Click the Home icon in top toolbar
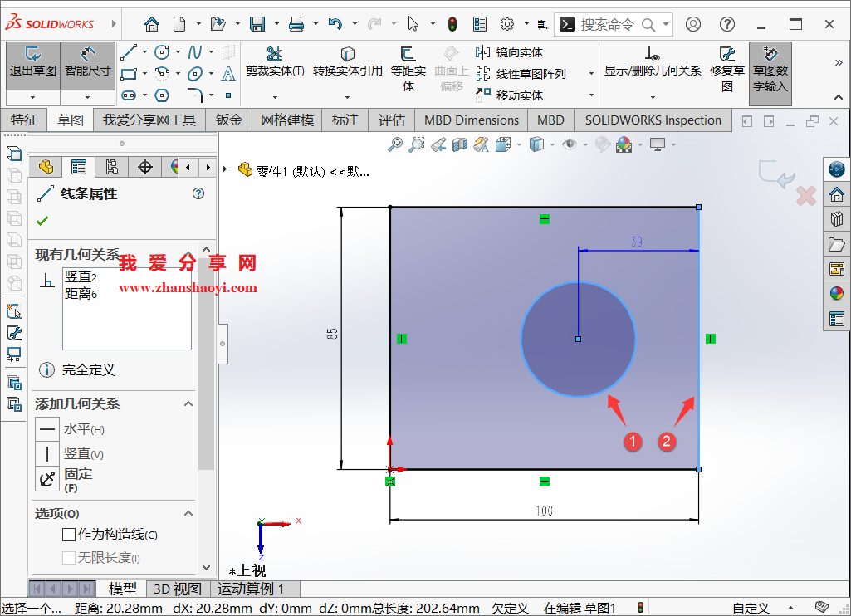 [152, 24]
